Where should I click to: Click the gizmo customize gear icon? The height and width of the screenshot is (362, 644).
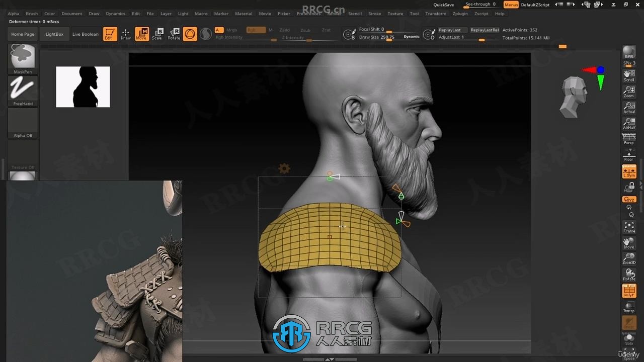tap(284, 168)
